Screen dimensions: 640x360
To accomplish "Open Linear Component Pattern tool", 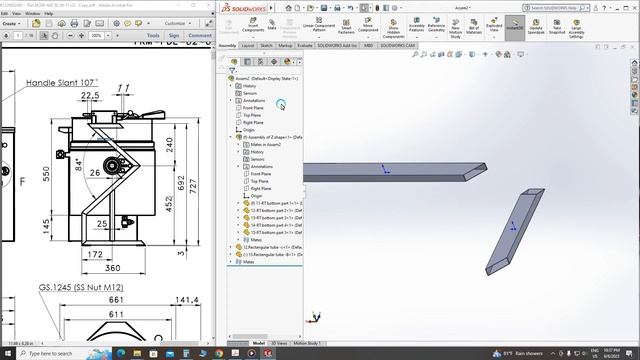I will pos(319,25).
